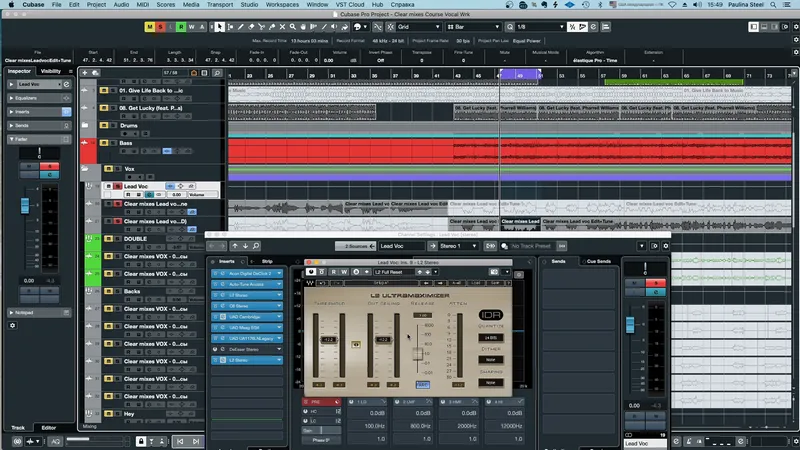Open the MIDI menu
800x450 pixels.
click(x=143, y=5)
